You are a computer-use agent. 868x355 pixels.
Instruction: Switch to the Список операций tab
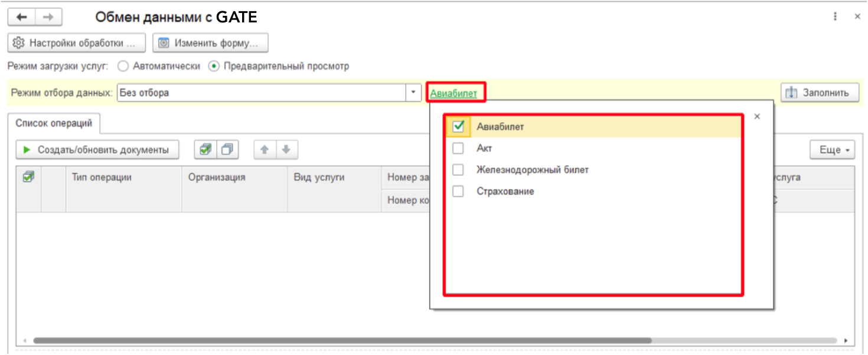pos(54,123)
